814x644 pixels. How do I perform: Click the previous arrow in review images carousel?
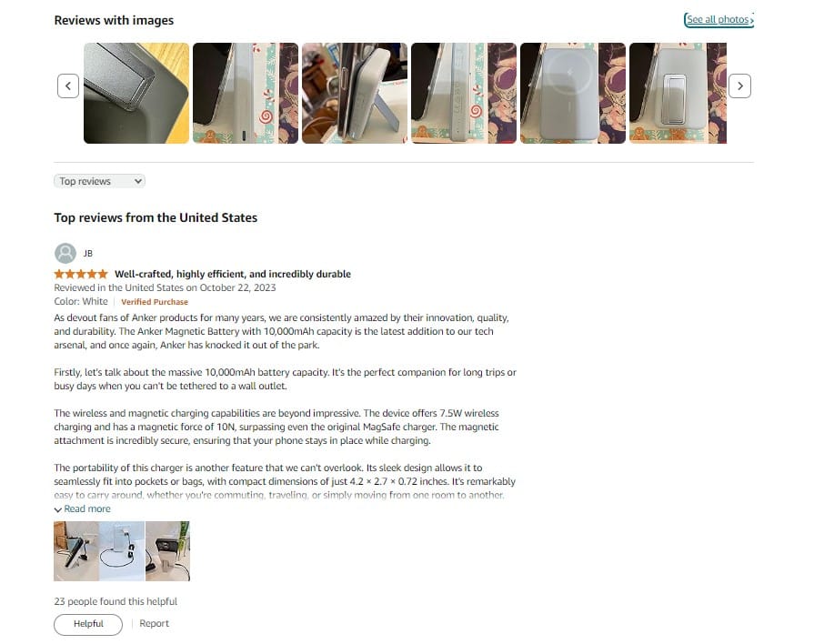click(68, 86)
